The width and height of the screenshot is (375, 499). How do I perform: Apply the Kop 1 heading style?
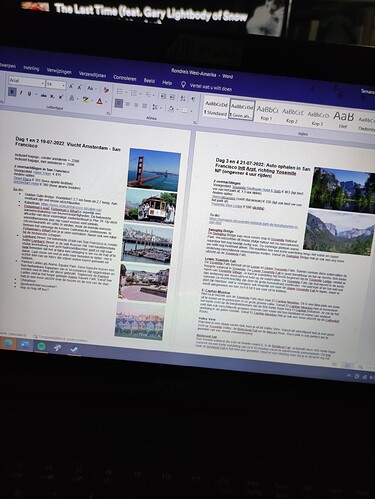coord(267,112)
